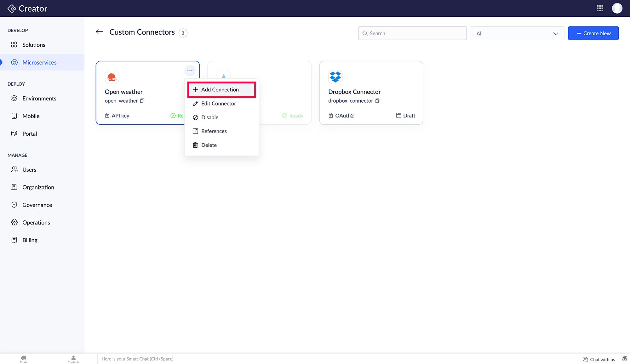
Task: Click the three-dot menu on Open weather
Action: pos(190,71)
